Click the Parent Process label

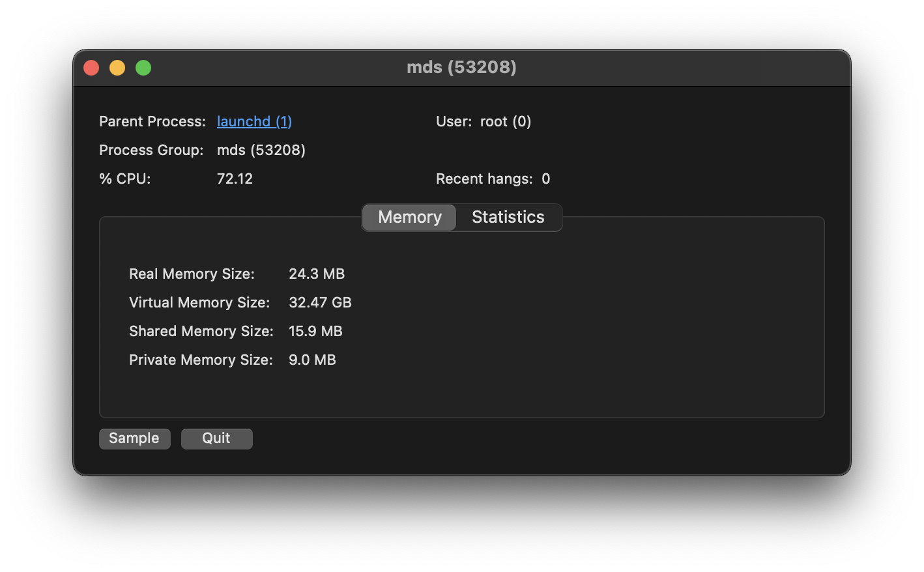tap(152, 121)
